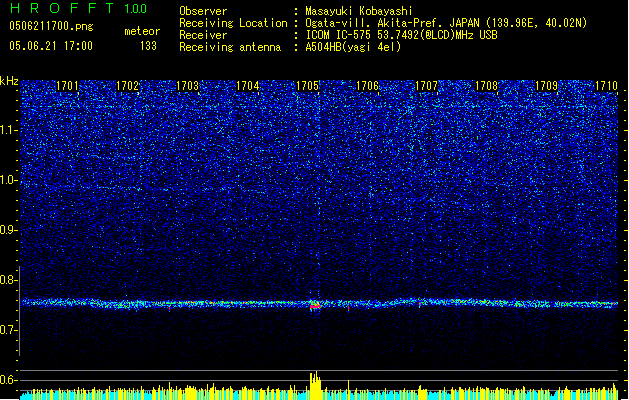Click the date stamp 05.06.21 17:00
The image size is (629, 400).
(51, 46)
